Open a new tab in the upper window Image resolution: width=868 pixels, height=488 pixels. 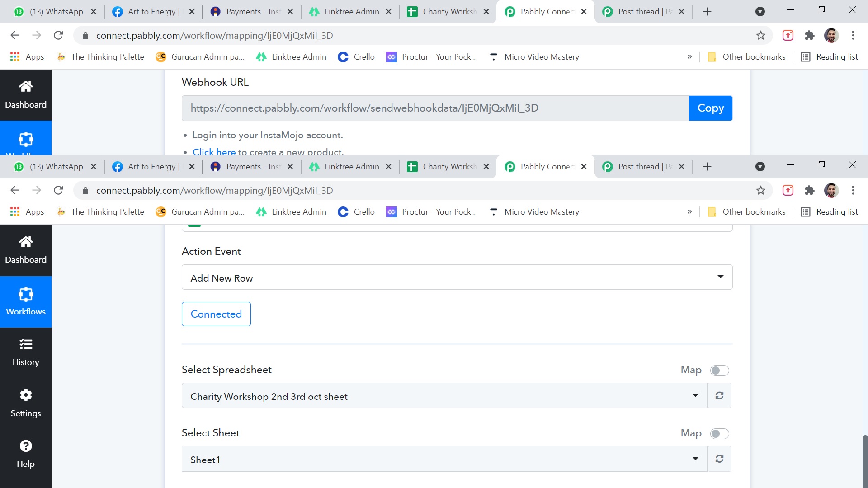coord(708,12)
